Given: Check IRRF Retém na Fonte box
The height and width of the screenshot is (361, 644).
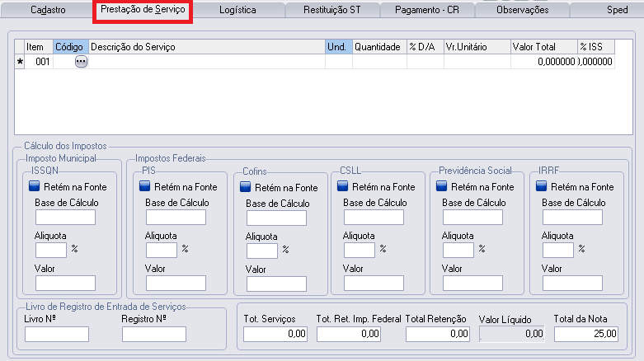Looking at the screenshot, I should coord(542,187).
